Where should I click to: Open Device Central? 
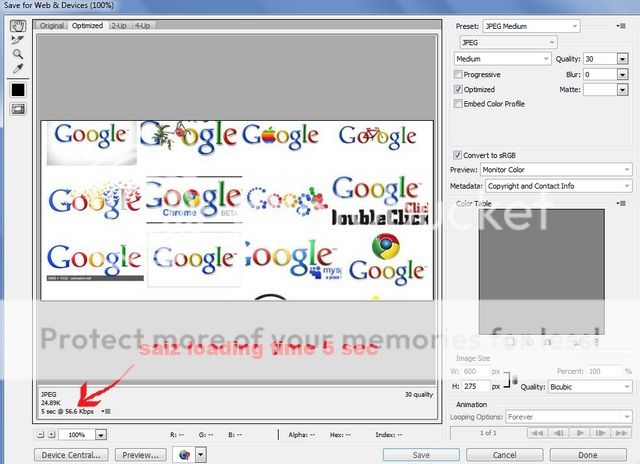(70, 454)
